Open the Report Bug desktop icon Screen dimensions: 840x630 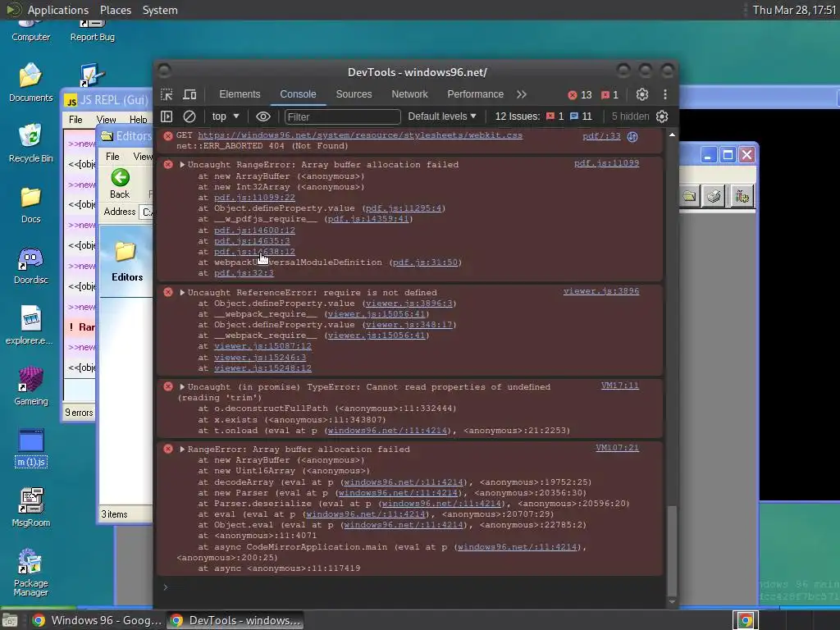pyautogui.click(x=92, y=31)
